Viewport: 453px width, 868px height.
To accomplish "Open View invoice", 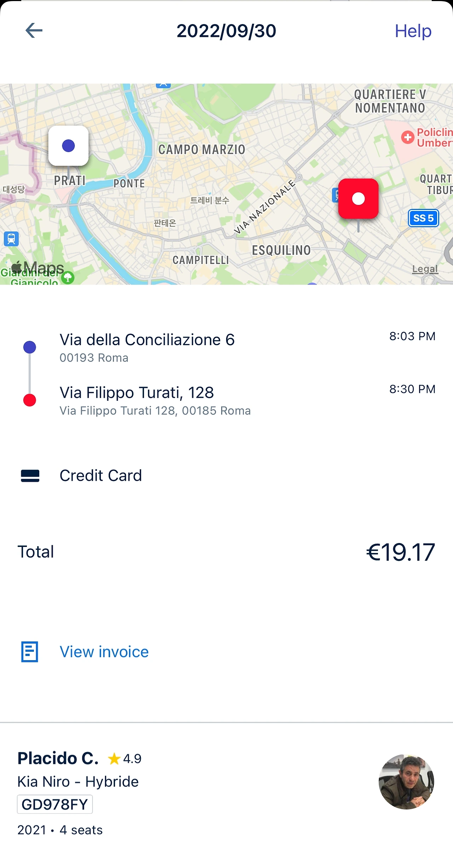I will [104, 652].
